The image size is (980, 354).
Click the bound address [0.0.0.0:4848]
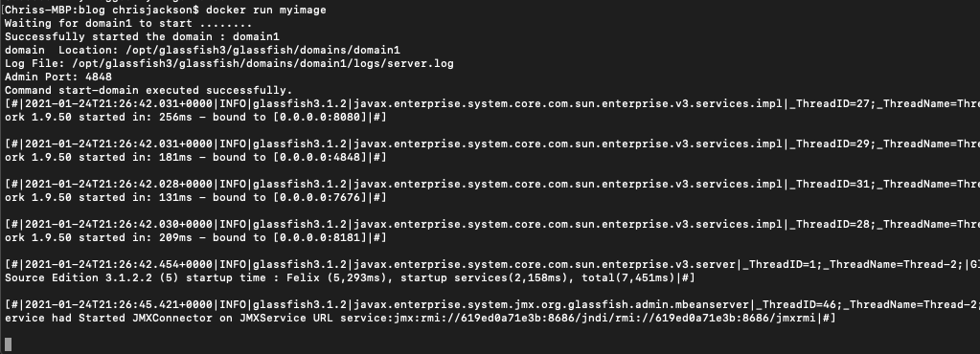317,157
